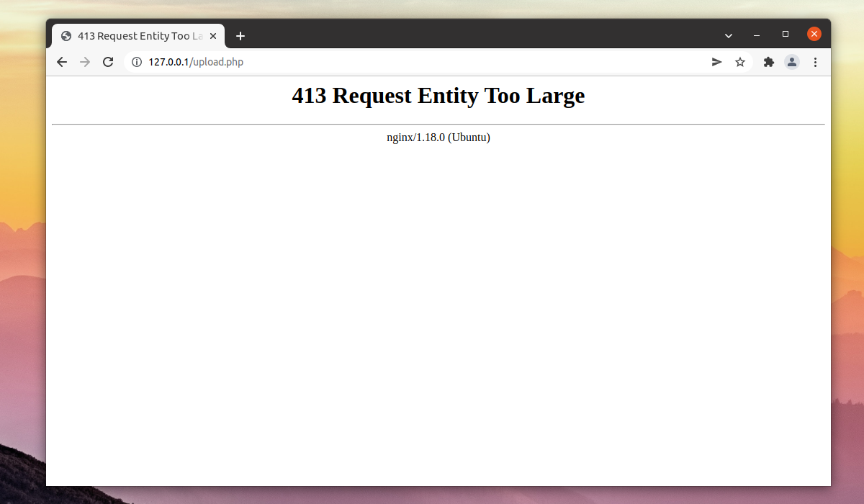The height and width of the screenshot is (504, 864).
Task: Close the 413 Request Entity tab
Action: [213, 36]
